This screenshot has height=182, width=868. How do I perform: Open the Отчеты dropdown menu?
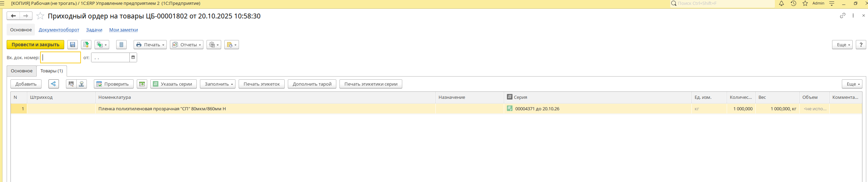click(187, 45)
